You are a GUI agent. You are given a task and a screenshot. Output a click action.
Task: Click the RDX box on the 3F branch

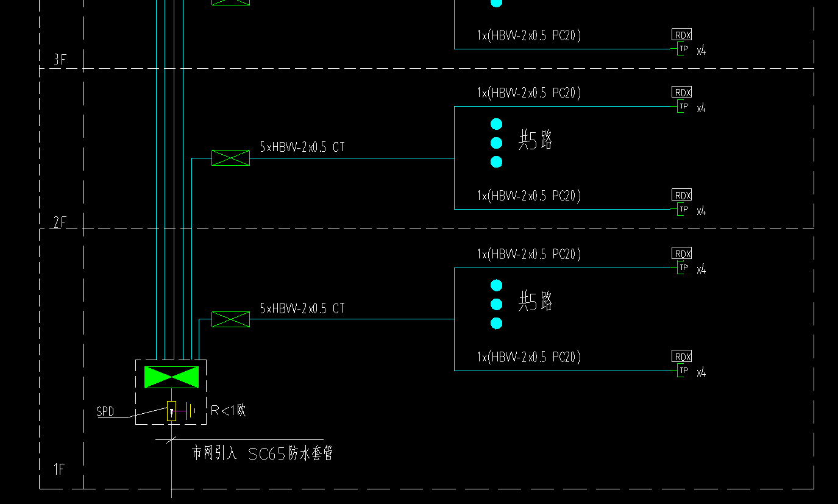click(x=682, y=35)
